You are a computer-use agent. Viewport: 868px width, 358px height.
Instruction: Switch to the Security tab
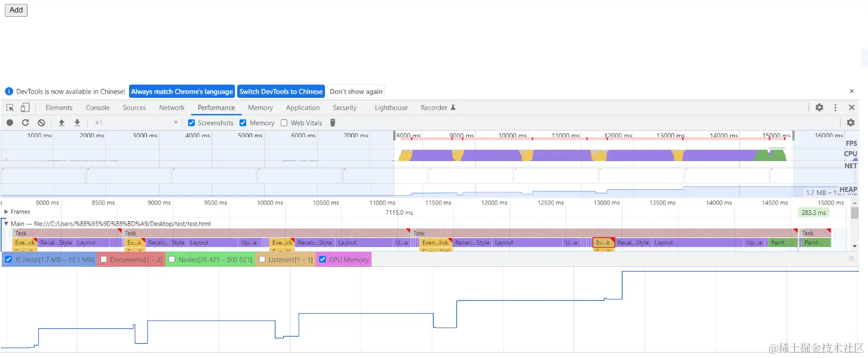pos(345,108)
